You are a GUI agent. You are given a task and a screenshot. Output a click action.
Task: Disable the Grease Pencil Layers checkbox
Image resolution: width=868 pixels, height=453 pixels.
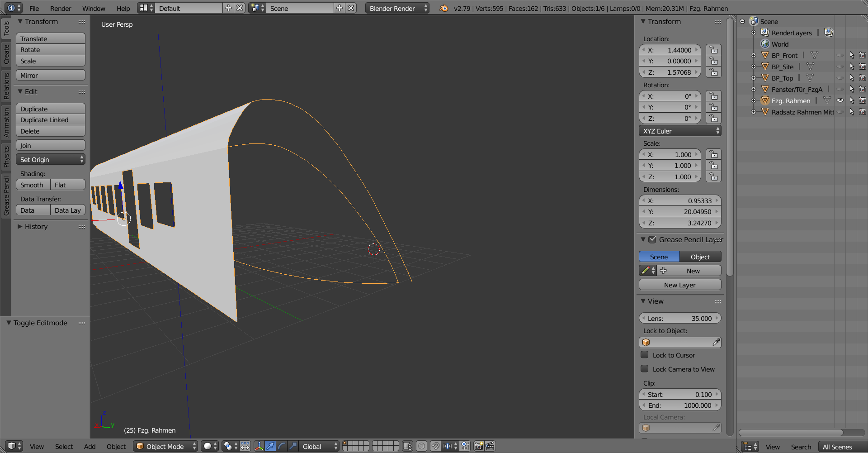tap(652, 239)
